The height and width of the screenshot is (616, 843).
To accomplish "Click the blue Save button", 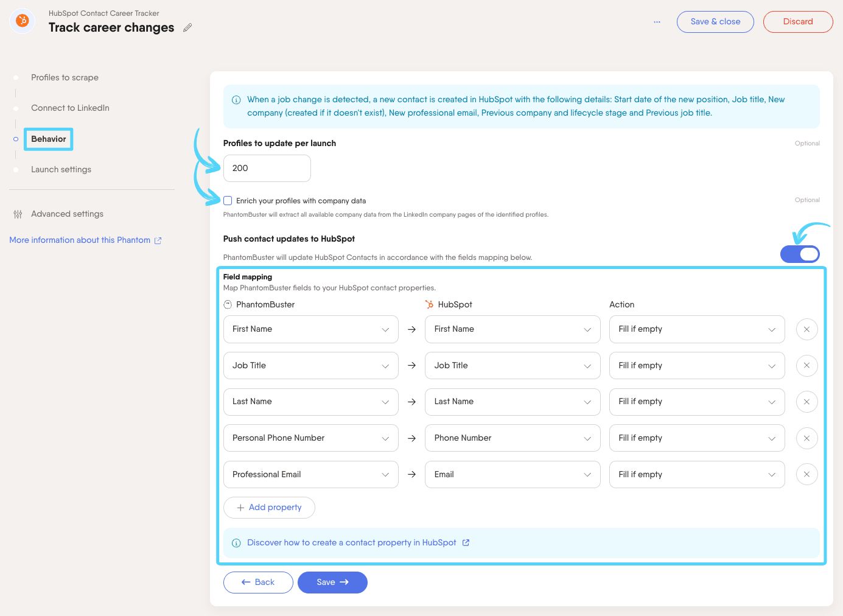I will pyautogui.click(x=332, y=583).
